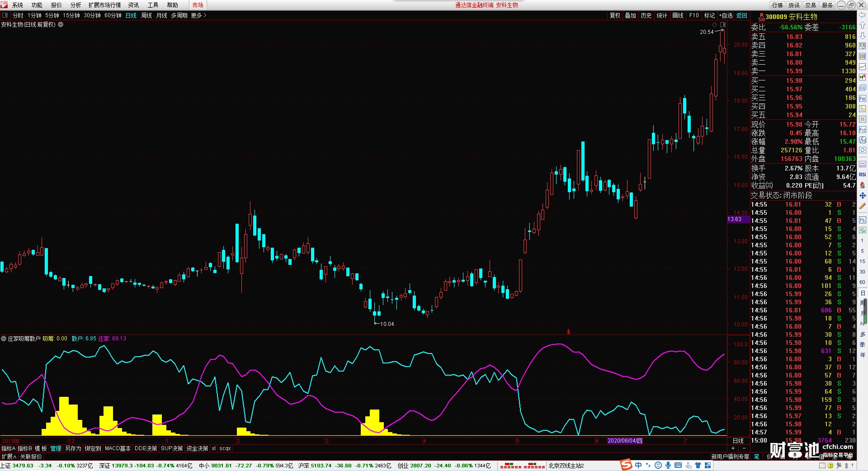The height and width of the screenshot is (471, 868).
Task: Open the 统计 statistics dropdown
Action: (x=662, y=15)
